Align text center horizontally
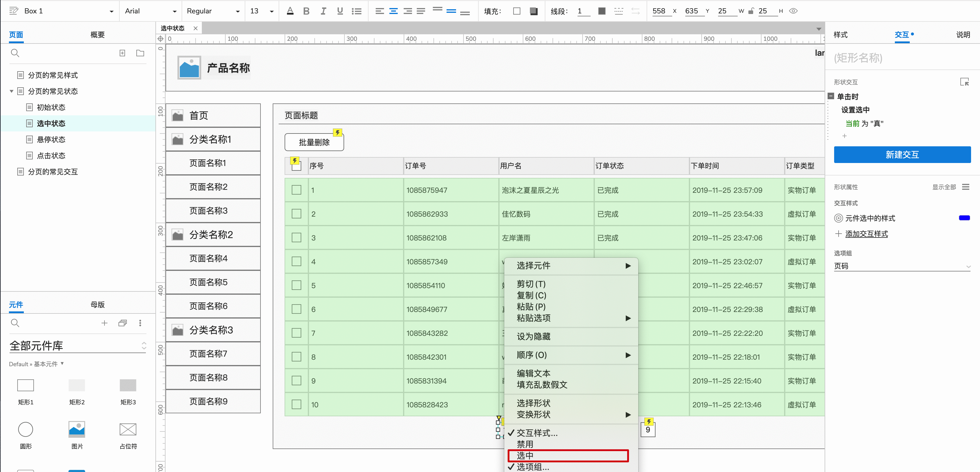Screen dimensions: 980x472 click(393, 11)
